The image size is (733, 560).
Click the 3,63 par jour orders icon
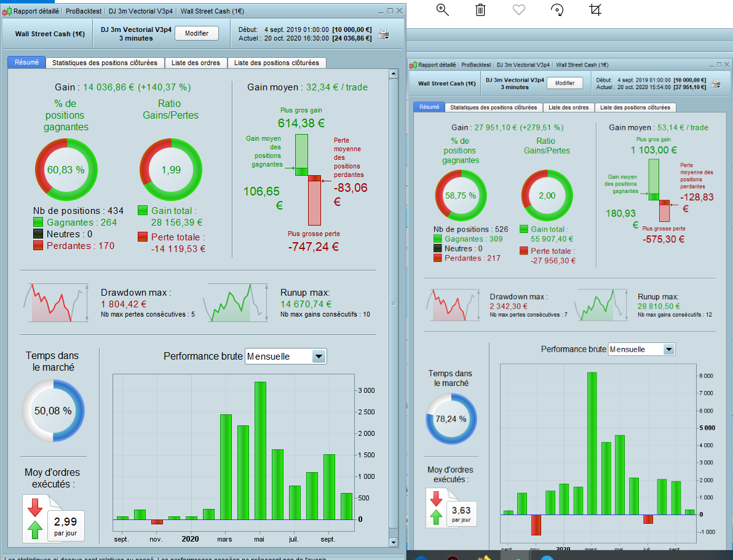point(451,508)
